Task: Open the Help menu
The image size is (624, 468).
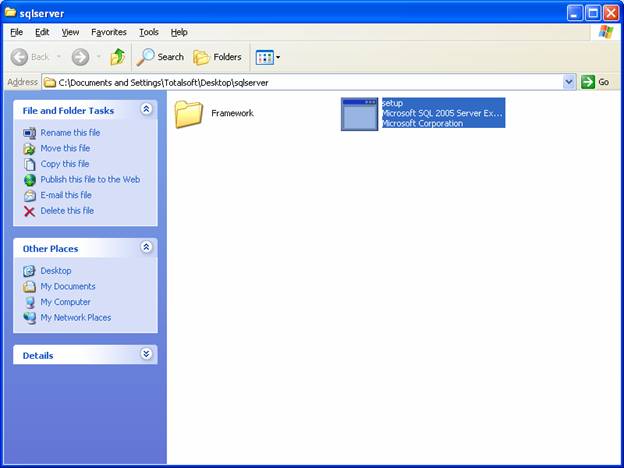Action: point(179,32)
